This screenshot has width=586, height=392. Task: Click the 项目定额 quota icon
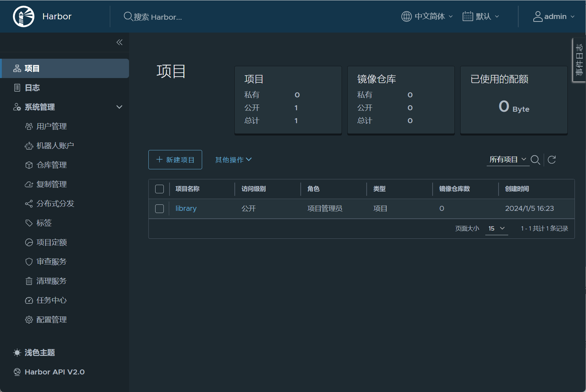29,242
